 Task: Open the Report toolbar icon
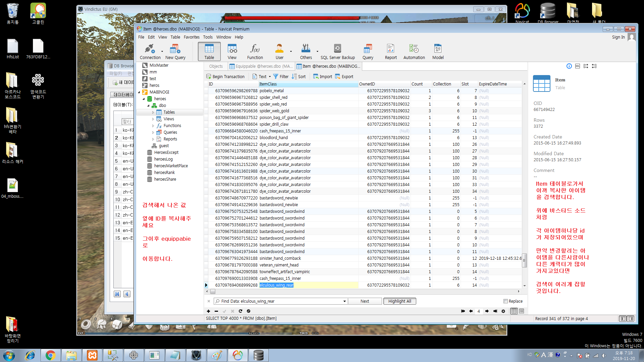click(x=390, y=51)
